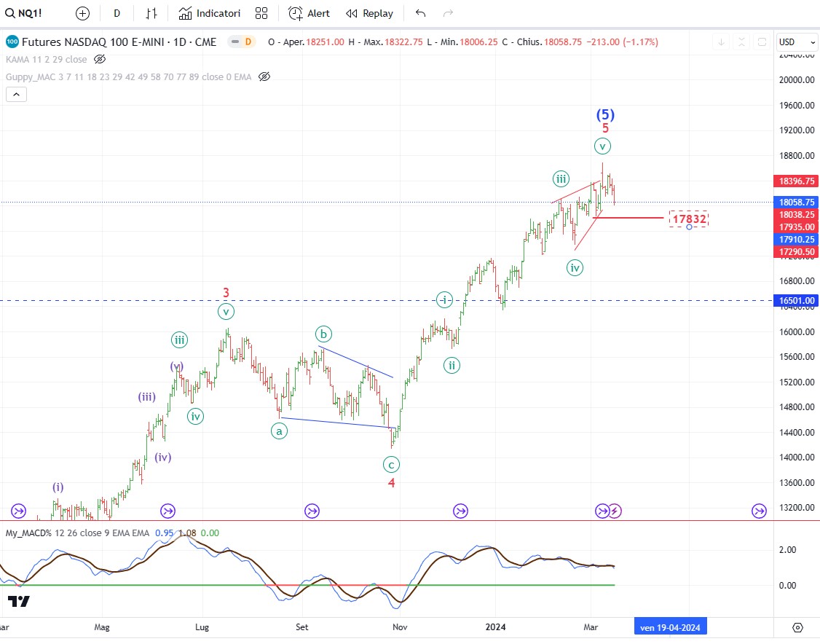Open the bar style selector icon
The height and width of the screenshot is (644, 820).
point(151,13)
